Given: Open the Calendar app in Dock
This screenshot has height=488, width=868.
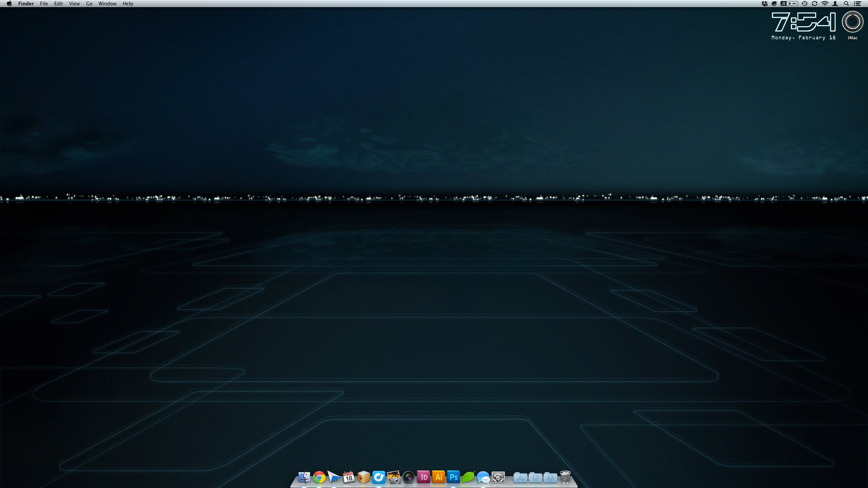Looking at the screenshot, I should 349,477.
